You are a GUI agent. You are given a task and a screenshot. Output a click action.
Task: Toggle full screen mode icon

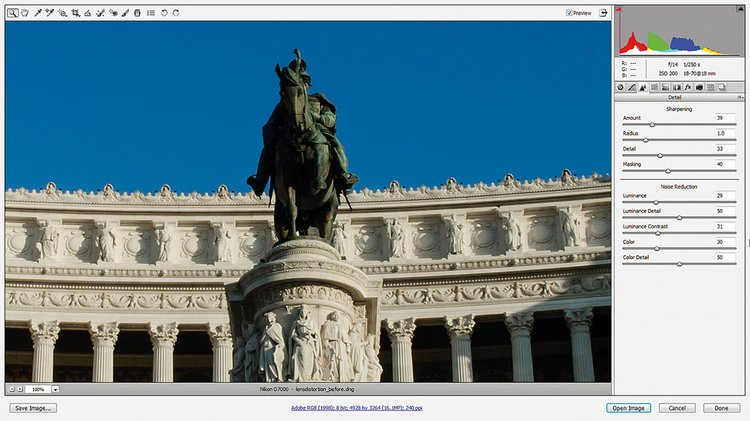pyautogui.click(x=603, y=13)
